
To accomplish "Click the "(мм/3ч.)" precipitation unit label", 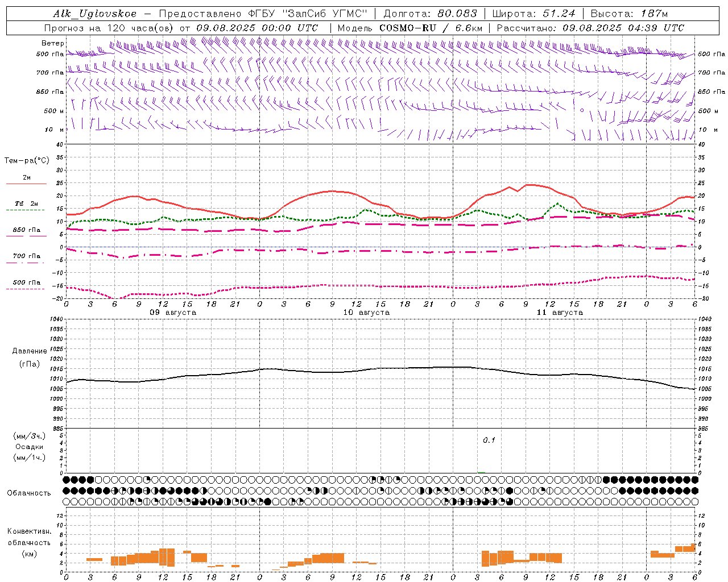I will (x=30, y=436).
